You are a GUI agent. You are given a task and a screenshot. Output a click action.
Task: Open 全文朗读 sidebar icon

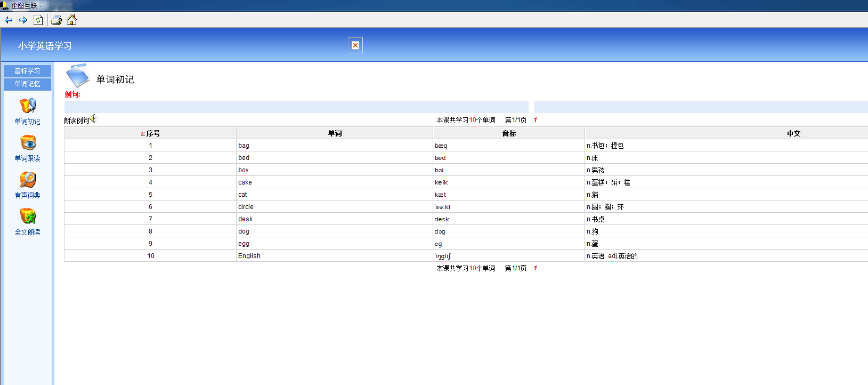pyautogui.click(x=28, y=216)
